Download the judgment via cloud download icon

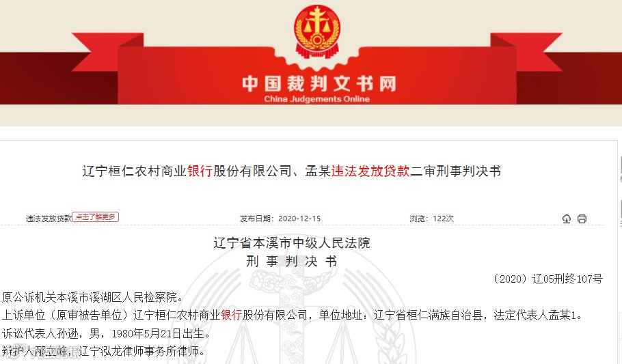(x=567, y=219)
